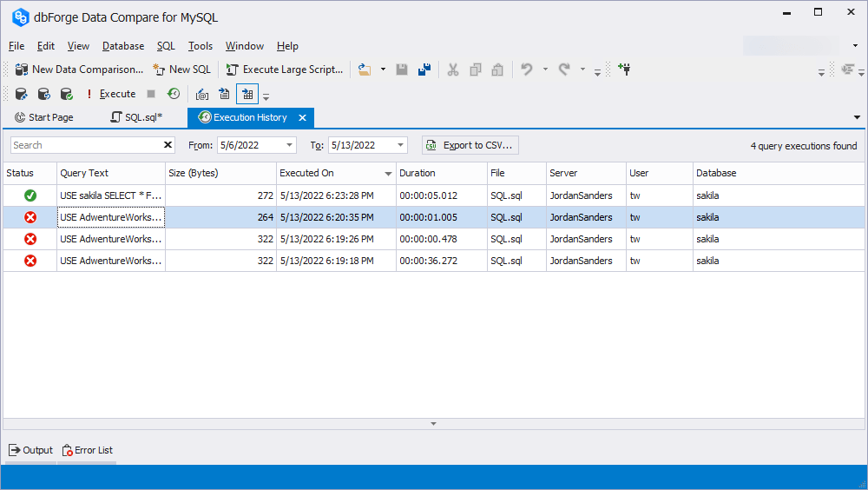This screenshot has width=868, height=490.
Task: Launch Execute Large Script wizard
Action: tap(285, 70)
